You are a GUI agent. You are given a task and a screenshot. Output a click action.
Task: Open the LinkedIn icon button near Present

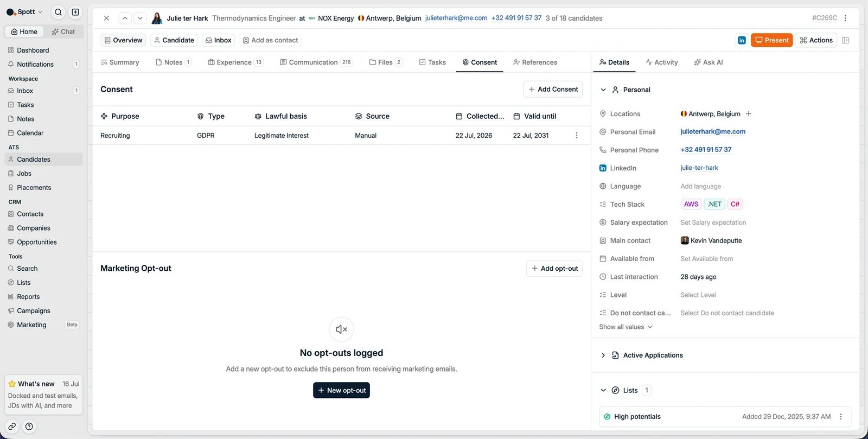click(742, 40)
